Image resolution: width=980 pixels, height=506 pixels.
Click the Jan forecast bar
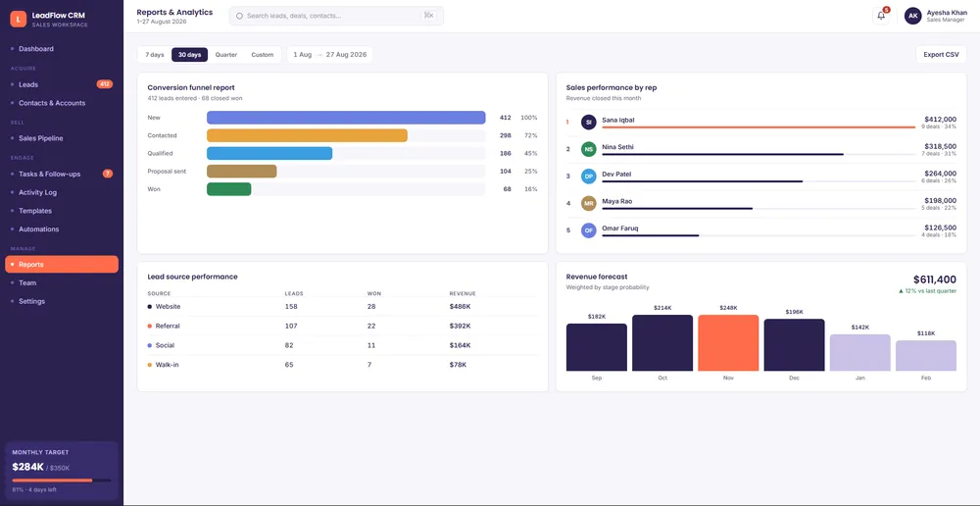coord(860,353)
